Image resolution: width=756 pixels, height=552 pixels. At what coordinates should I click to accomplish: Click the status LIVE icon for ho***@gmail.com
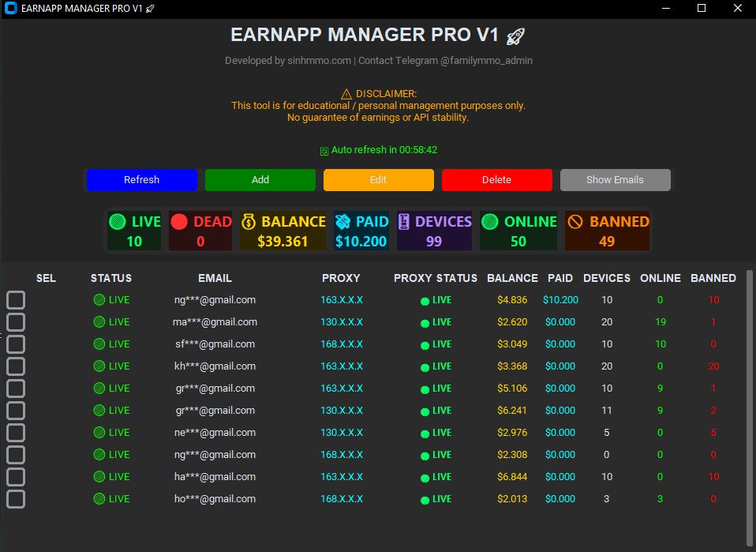[99, 499]
